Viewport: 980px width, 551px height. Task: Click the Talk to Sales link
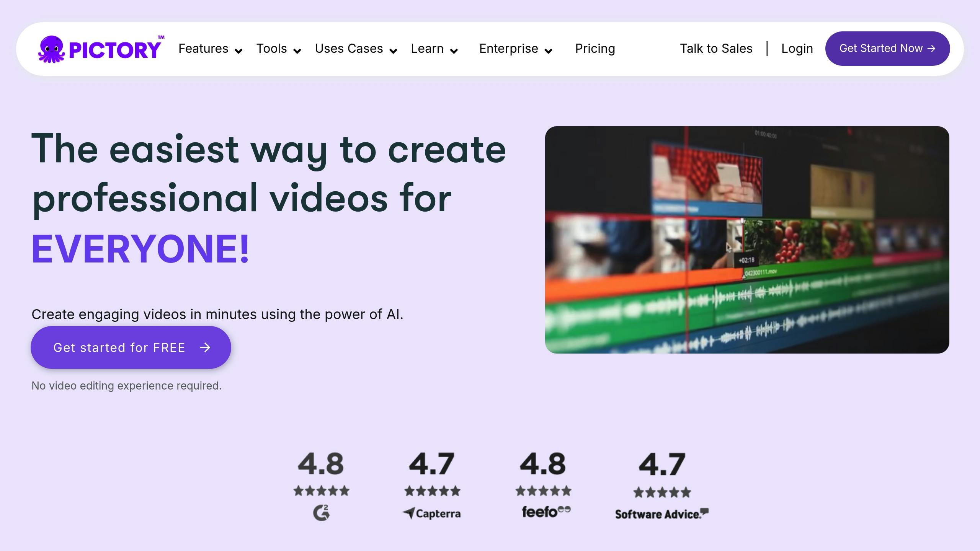(x=716, y=49)
